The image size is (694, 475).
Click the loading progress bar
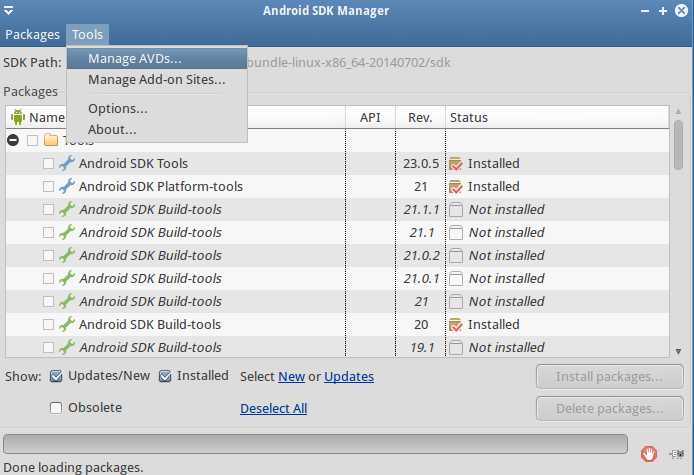point(315,443)
